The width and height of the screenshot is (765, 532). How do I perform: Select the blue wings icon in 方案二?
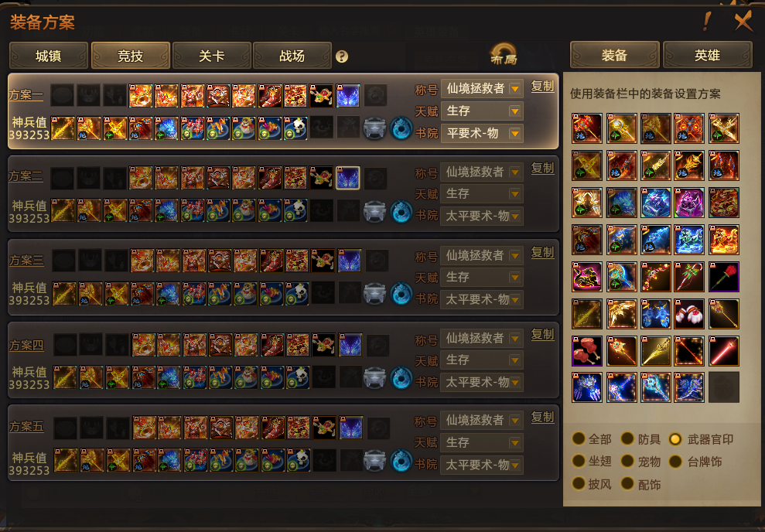click(x=348, y=178)
